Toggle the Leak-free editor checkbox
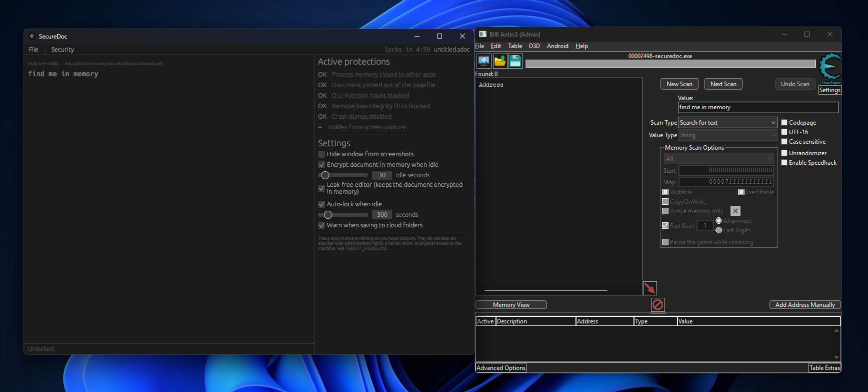 click(321, 188)
